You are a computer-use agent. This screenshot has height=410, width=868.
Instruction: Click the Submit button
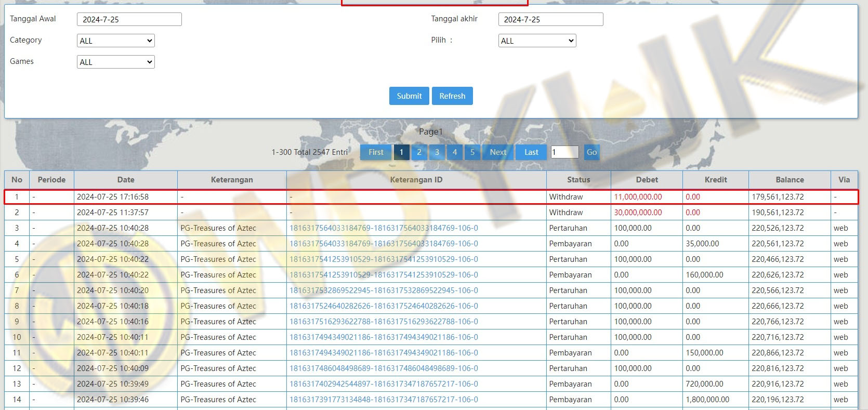(x=409, y=96)
